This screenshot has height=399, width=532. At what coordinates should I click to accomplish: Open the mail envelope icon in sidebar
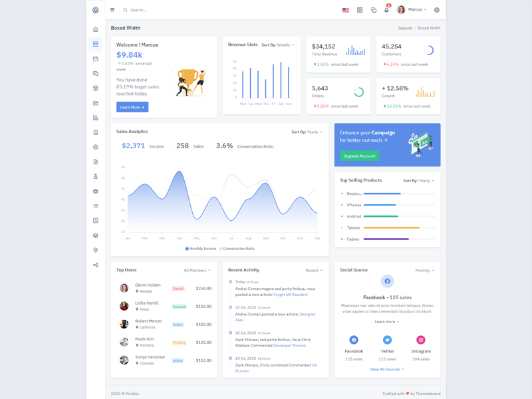click(x=96, y=103)
